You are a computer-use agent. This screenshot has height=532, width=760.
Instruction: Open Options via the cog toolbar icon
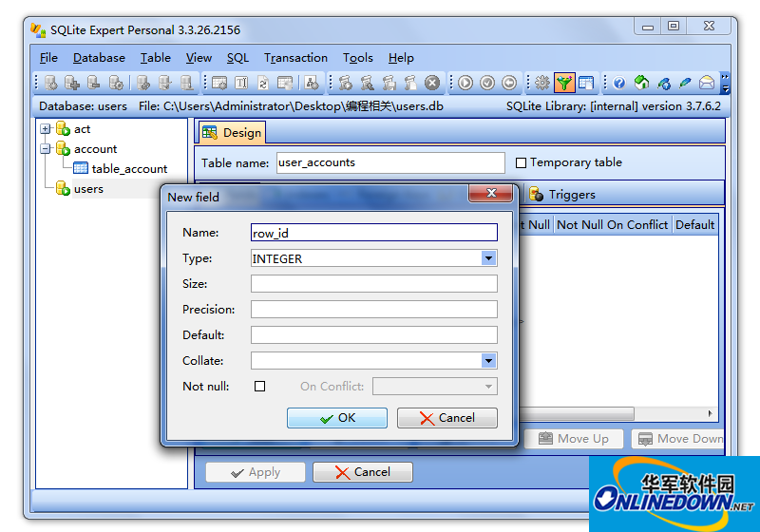(x=541, y=83)
